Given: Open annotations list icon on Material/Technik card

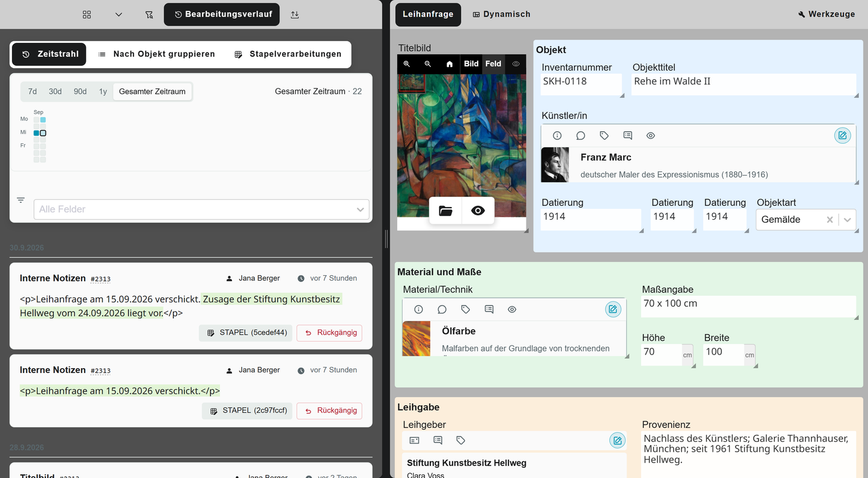Looking at the screenshot, I should pyautogui.click(x=489, y=309).
